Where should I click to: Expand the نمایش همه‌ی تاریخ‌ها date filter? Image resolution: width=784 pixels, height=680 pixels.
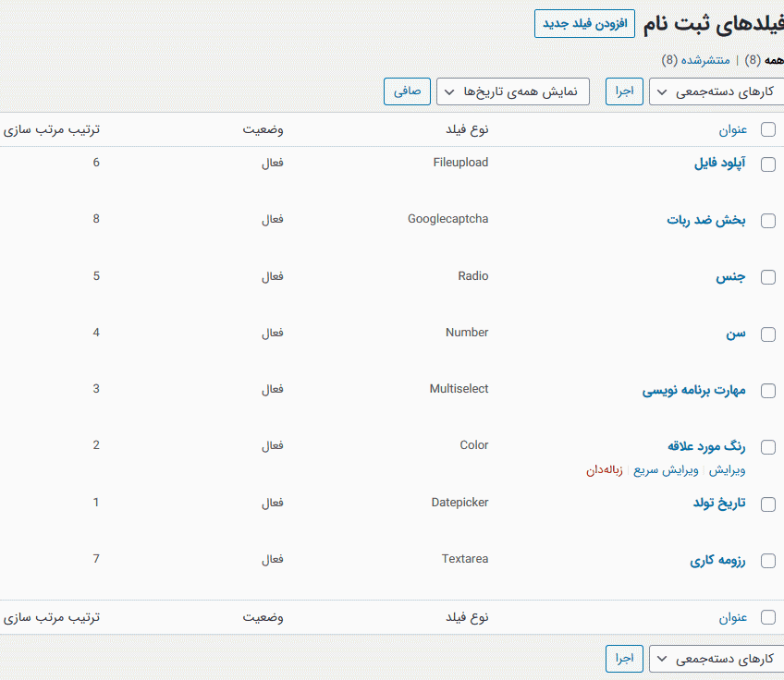coord(512,91)
